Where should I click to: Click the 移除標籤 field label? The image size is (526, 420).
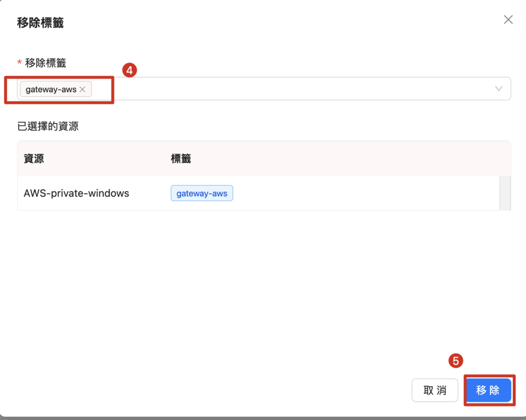click(46, 63)
